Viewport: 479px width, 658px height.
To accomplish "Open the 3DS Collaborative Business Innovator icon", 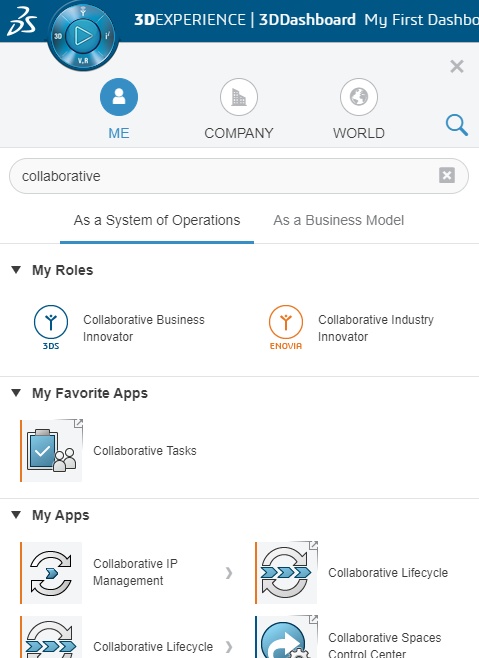I will coord(51,327).
